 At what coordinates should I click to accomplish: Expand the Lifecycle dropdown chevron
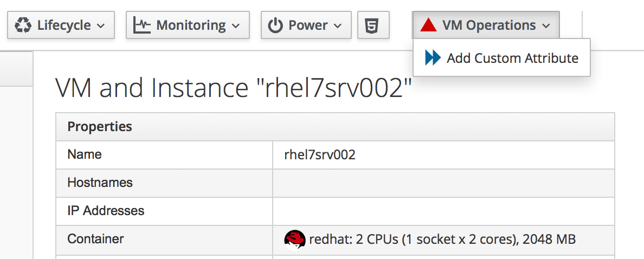pyautogui.click(x=100, y=25)
